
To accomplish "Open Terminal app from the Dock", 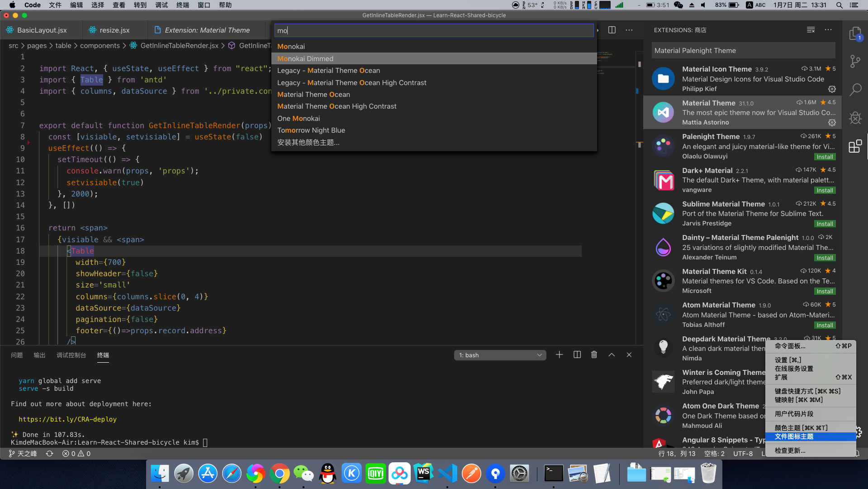I will tap(554, 474).
